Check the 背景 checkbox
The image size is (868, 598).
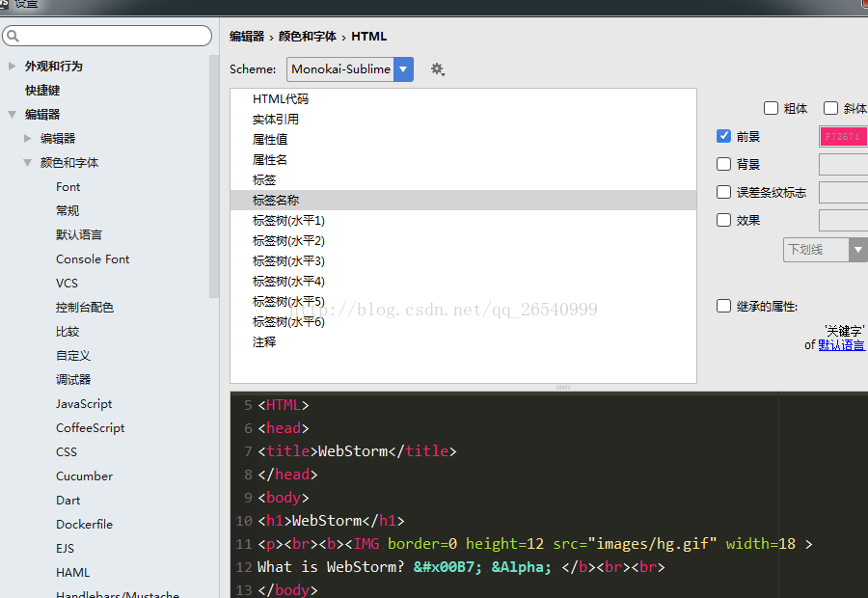click(x=723, y=164)
